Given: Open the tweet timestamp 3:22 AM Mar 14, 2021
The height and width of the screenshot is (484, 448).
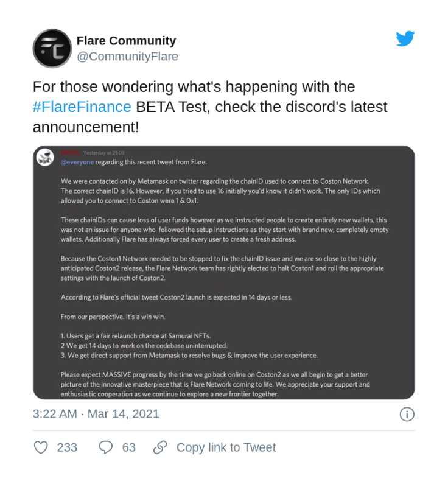Looking at the screenshot, I should [x=96, y=414].
